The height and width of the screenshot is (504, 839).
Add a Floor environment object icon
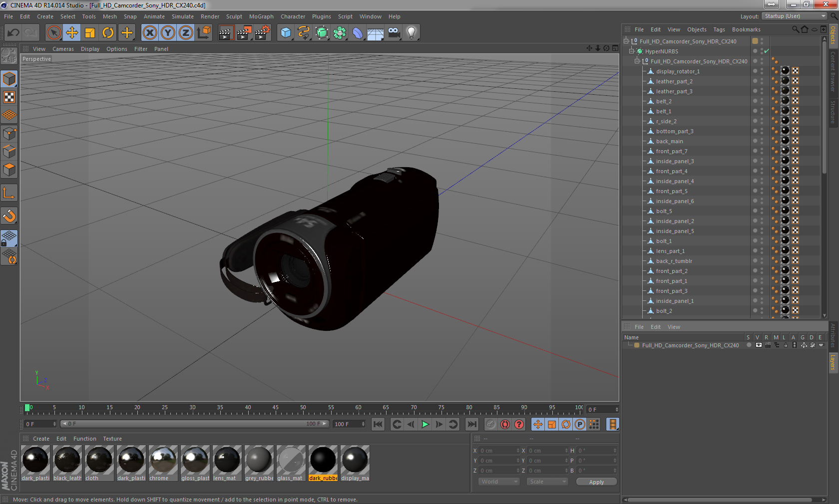coord(376,33)
